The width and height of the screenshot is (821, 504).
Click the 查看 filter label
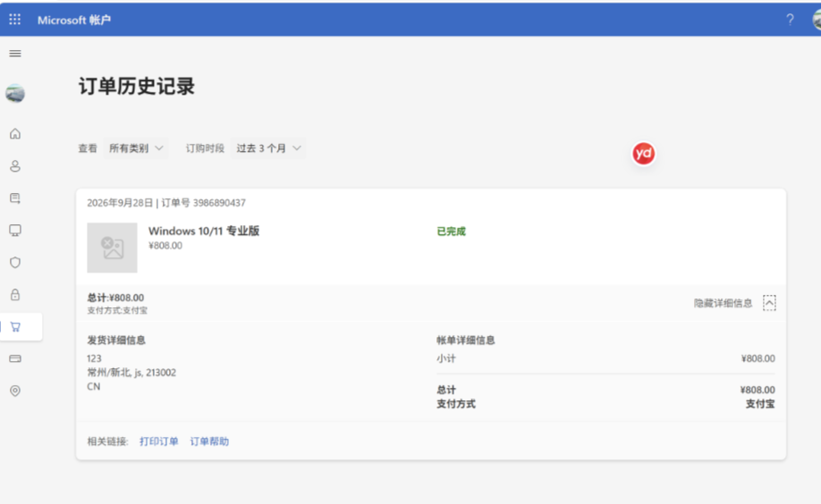tap(88, 148)
